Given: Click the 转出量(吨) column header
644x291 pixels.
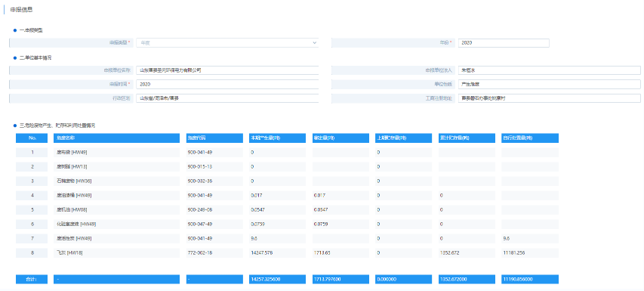Looking at the screenshot, I should point(340,138).
